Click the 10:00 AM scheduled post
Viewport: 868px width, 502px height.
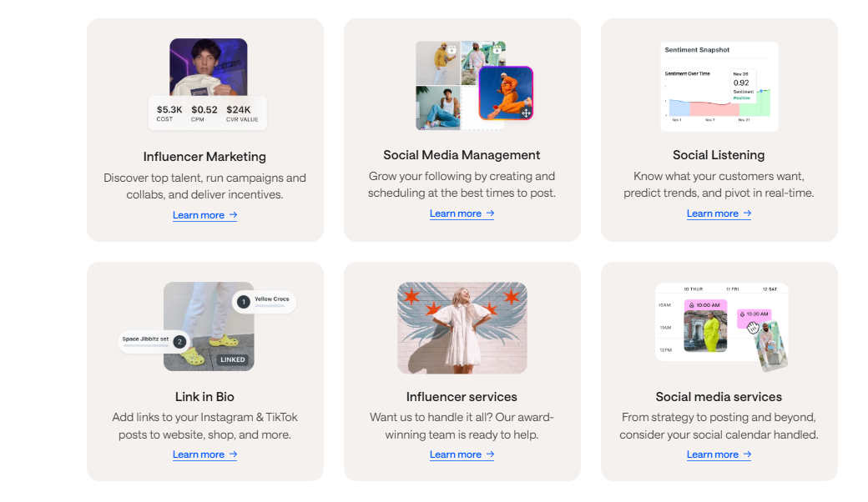pos(705,306)
